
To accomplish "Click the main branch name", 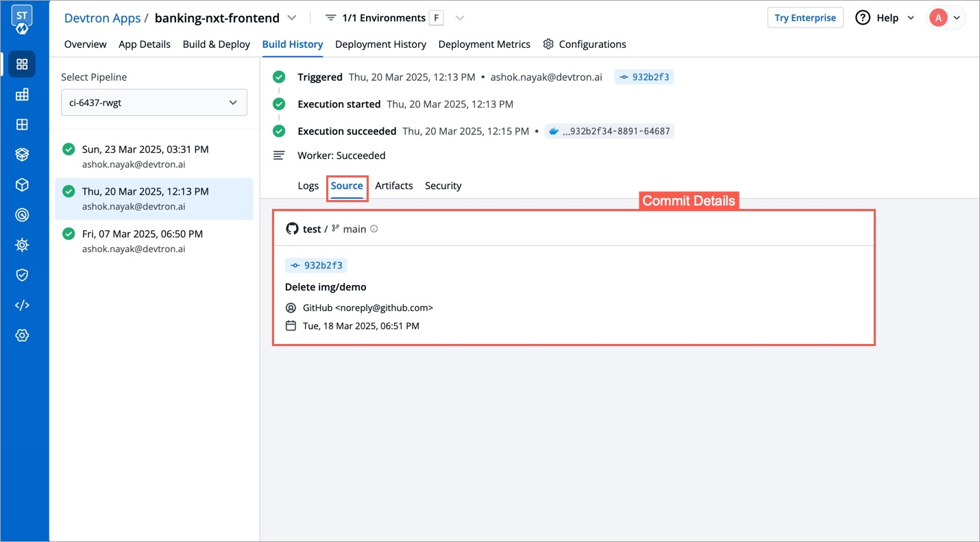I will 354,229.
